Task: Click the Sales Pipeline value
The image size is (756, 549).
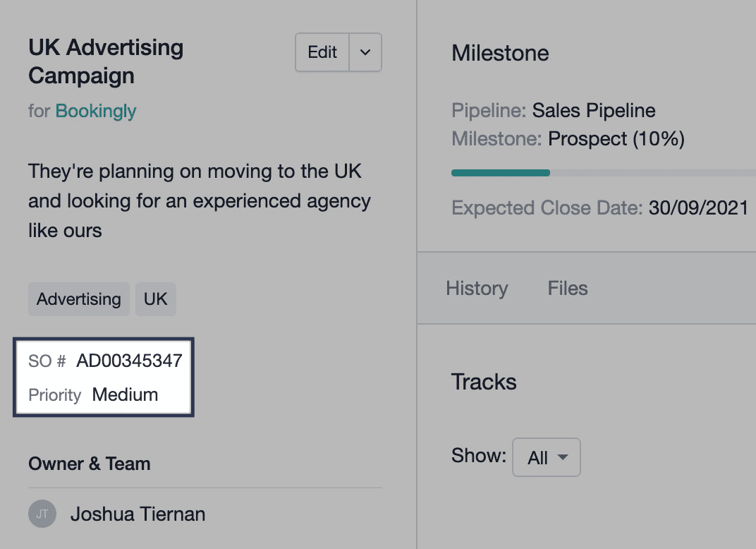Action: pyautogui.click(x=594, y=111)
